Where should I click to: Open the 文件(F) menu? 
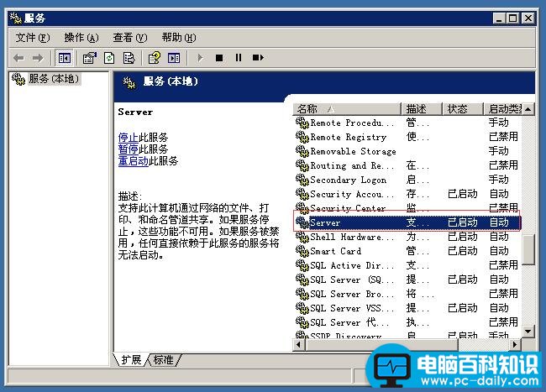[x=33, y=38]
